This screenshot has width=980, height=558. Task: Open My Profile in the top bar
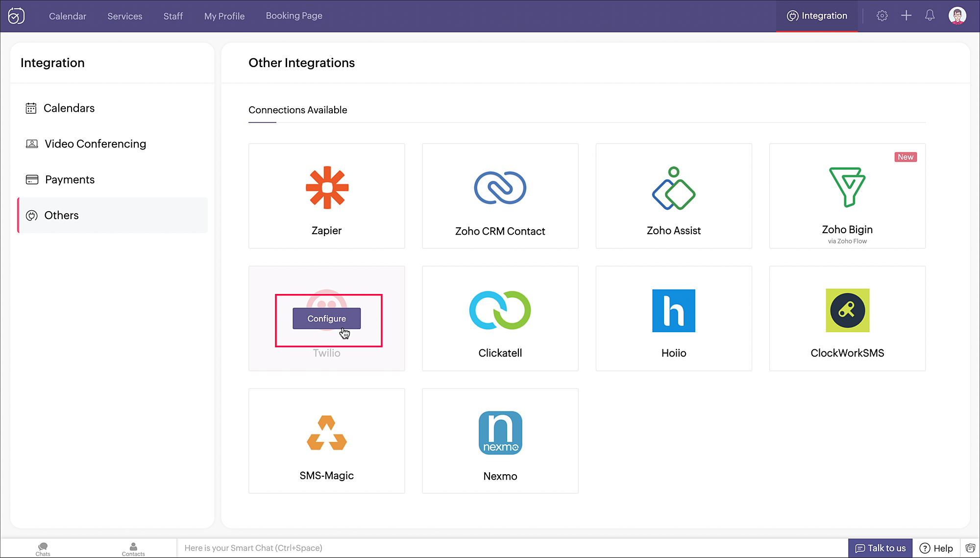click(224, 16)
